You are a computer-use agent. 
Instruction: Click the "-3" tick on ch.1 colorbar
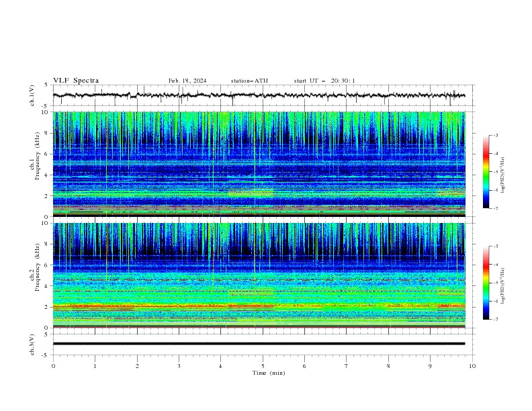pyautogui.click(x=496, y=135)
